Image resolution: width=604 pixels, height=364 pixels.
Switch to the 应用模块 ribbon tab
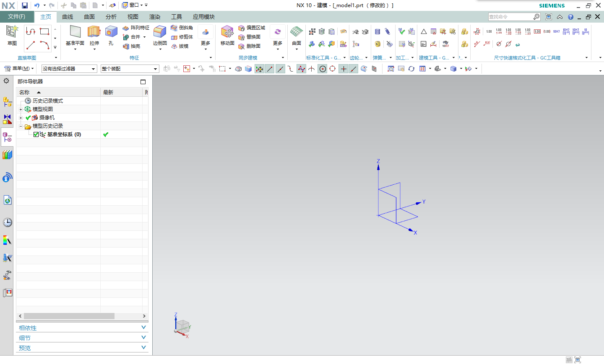[x=204, y=17]
